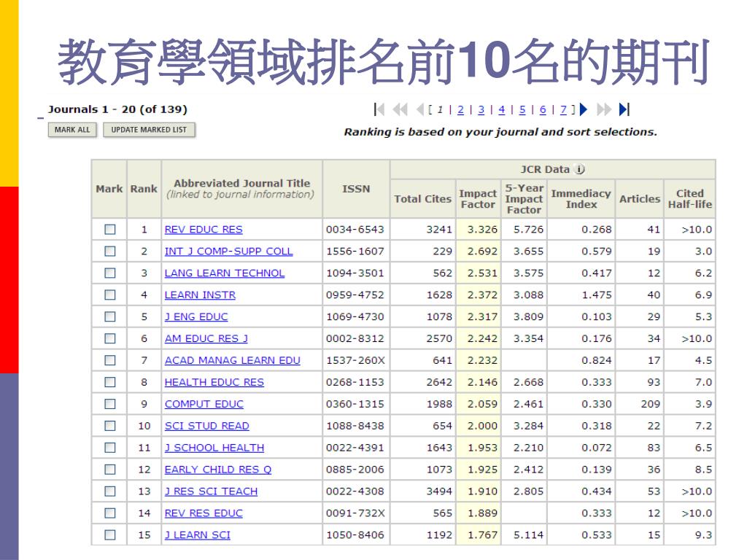Mark the EARLY CHILD RES Q checkbox
Viewport: 747px width, 560px height.
point(110,470)
